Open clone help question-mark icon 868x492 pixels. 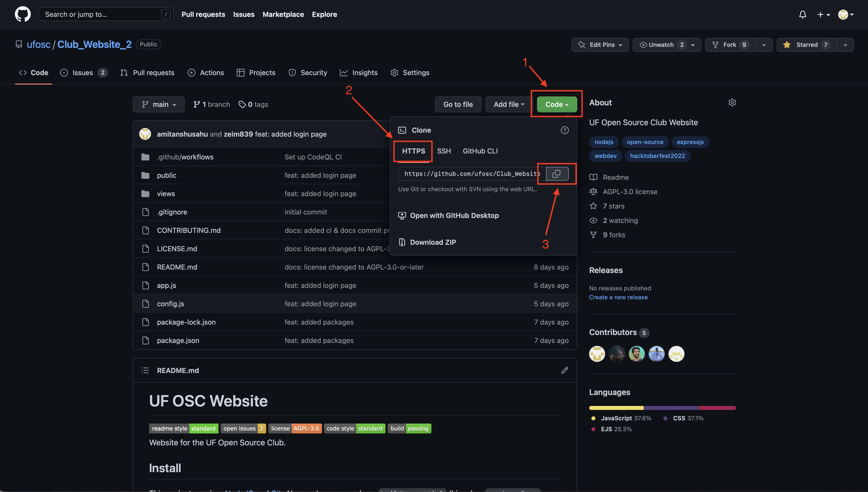click(564, 130)
